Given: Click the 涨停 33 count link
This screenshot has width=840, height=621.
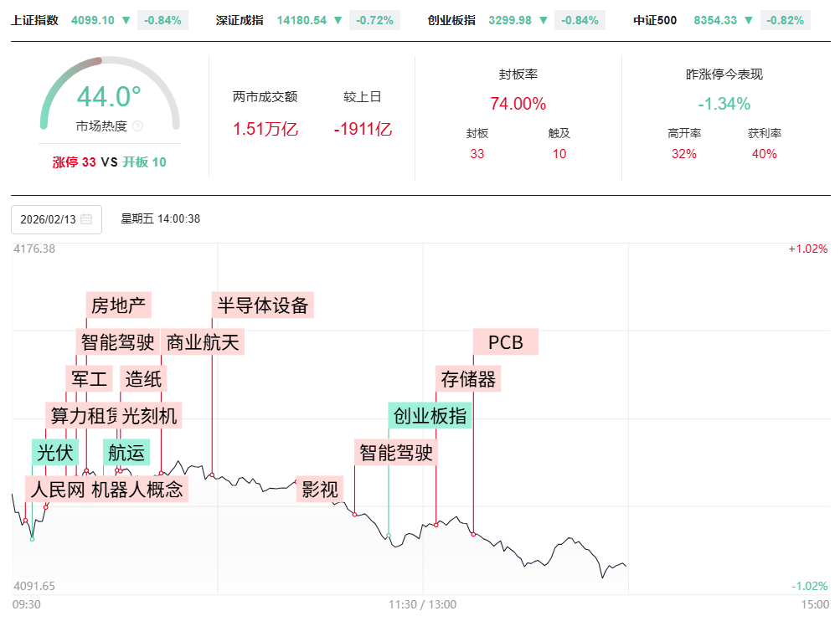Looking at the screenshot, I should point(74,162).
